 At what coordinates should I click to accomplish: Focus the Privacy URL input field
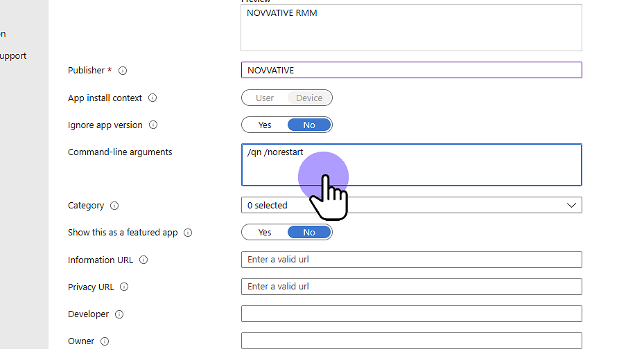pyautogui.click(x=412, y=287)
